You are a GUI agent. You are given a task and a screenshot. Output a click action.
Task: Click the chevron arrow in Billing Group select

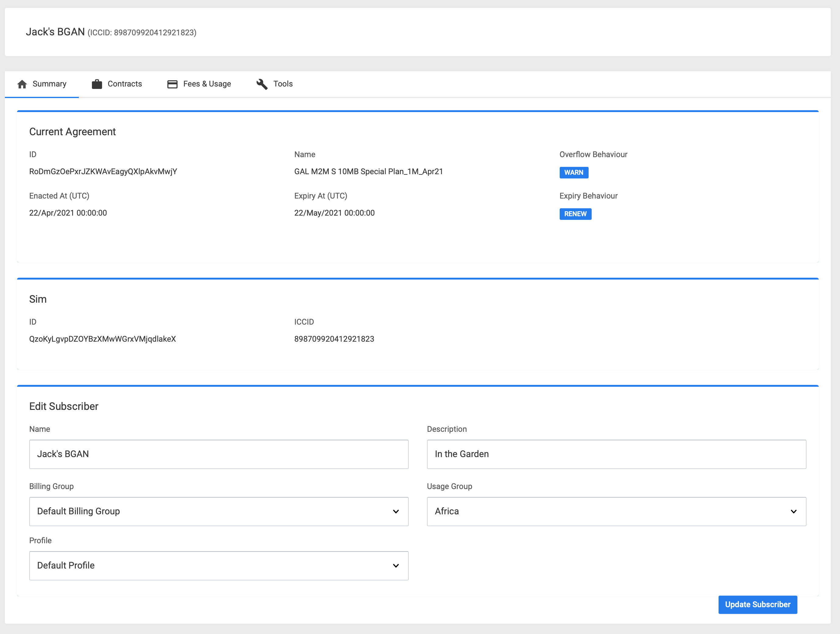pos(396,512)
